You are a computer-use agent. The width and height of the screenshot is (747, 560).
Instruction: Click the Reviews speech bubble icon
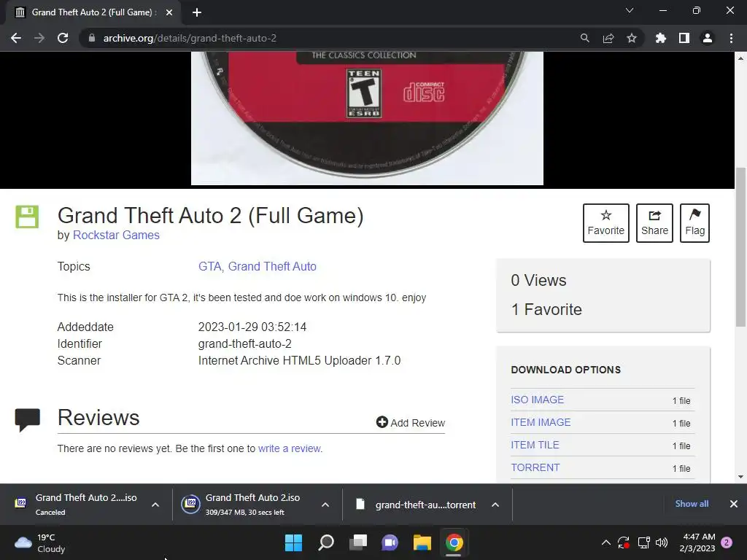pos(27,419)
